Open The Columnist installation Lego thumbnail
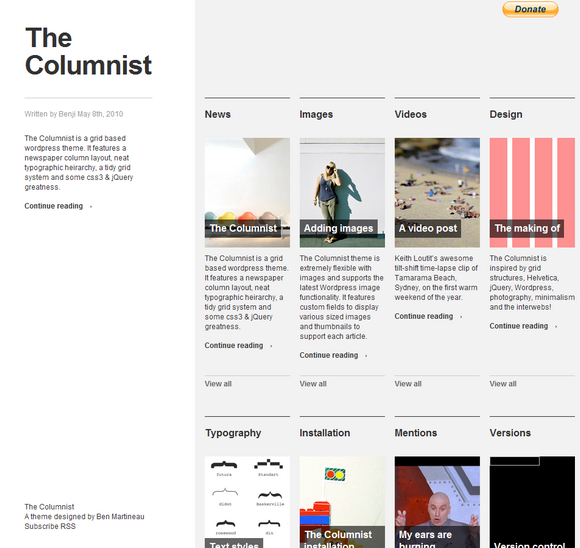The height and width of the screenshot is (548, 580). pos(342,502)
